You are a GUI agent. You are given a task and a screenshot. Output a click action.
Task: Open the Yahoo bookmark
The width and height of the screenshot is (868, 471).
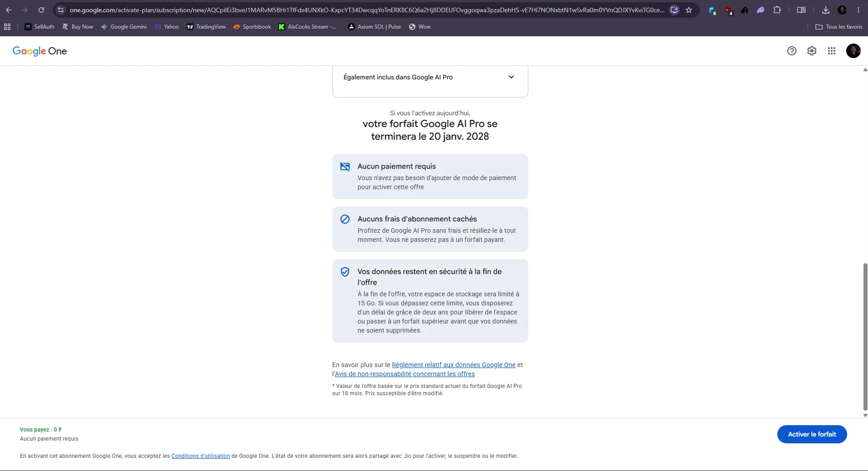[x=167, y=27]
